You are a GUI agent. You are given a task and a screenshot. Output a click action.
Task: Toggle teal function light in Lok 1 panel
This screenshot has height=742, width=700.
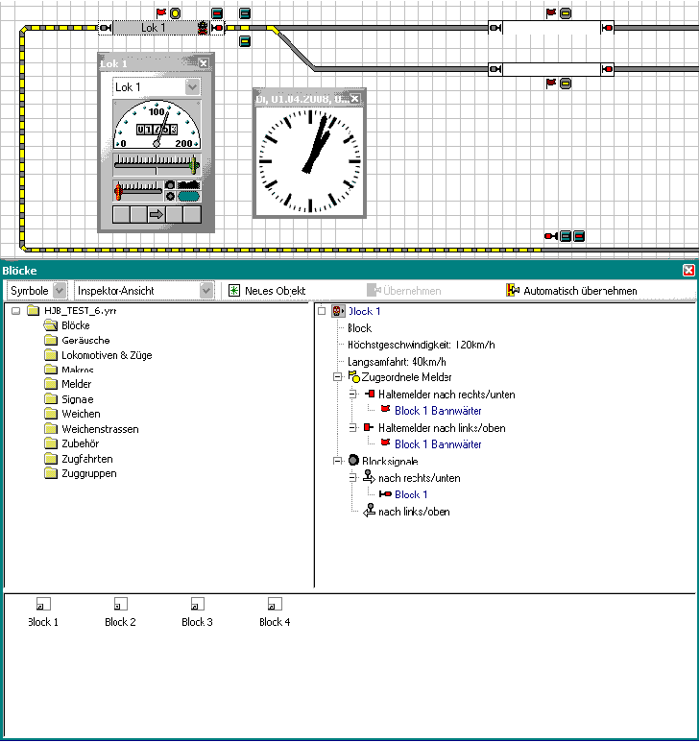click(x=187, y=195)
